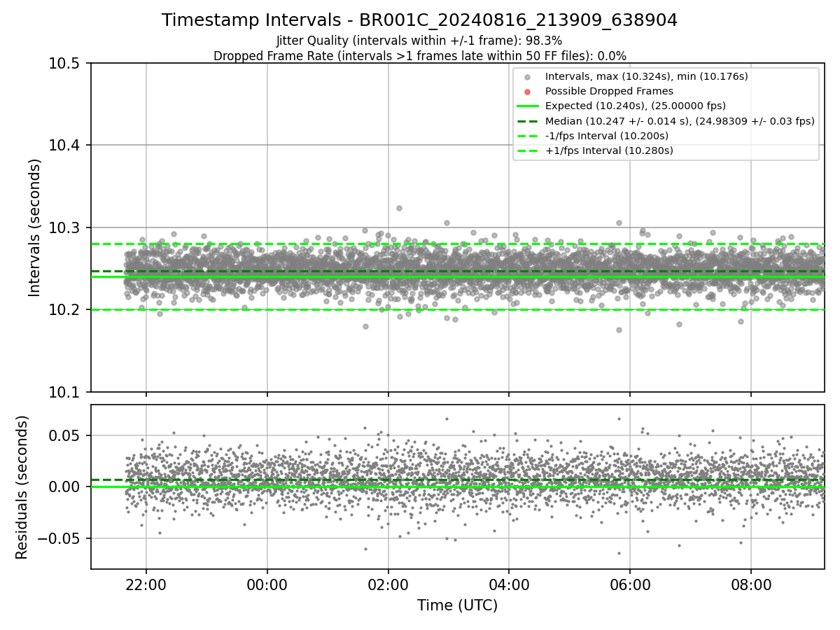
Task: Click the '08:00' time tick label
Action: point(751,584)
